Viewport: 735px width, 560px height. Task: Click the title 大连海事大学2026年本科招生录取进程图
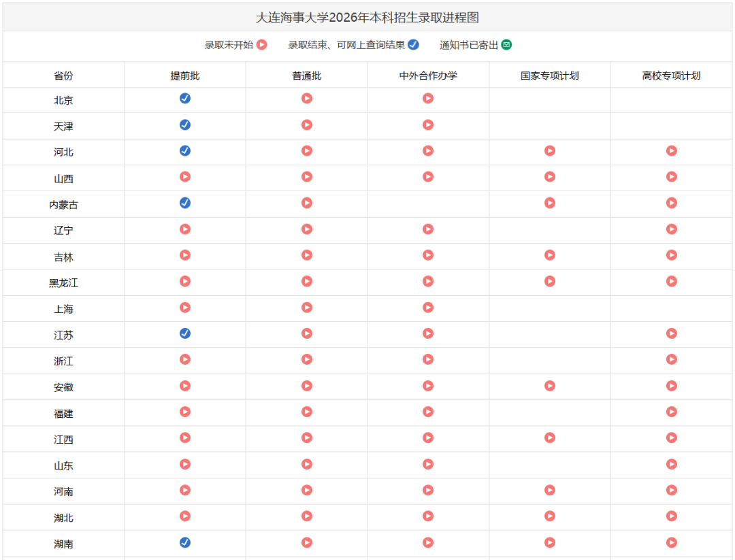367,17
